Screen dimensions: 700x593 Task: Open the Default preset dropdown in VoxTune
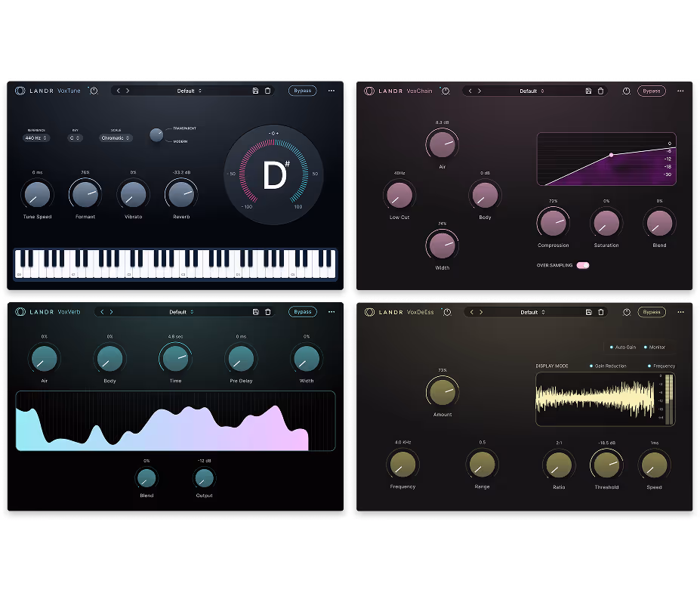[x=190, y=91]
